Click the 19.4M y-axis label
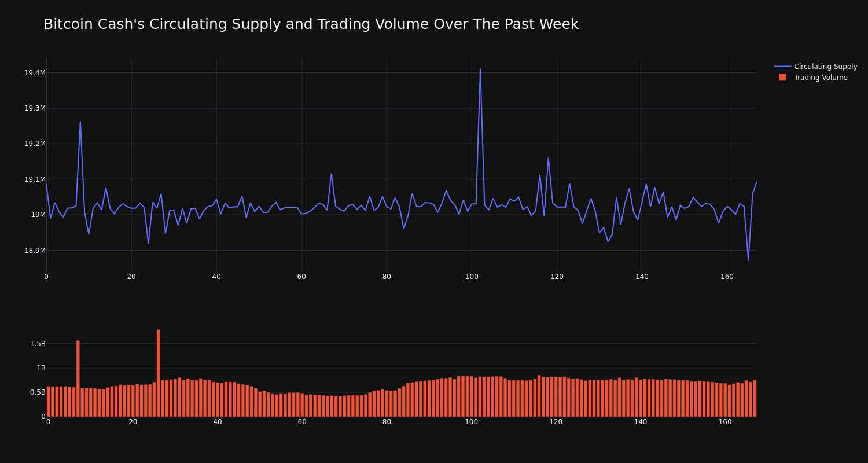 click(x=35, y=73)
